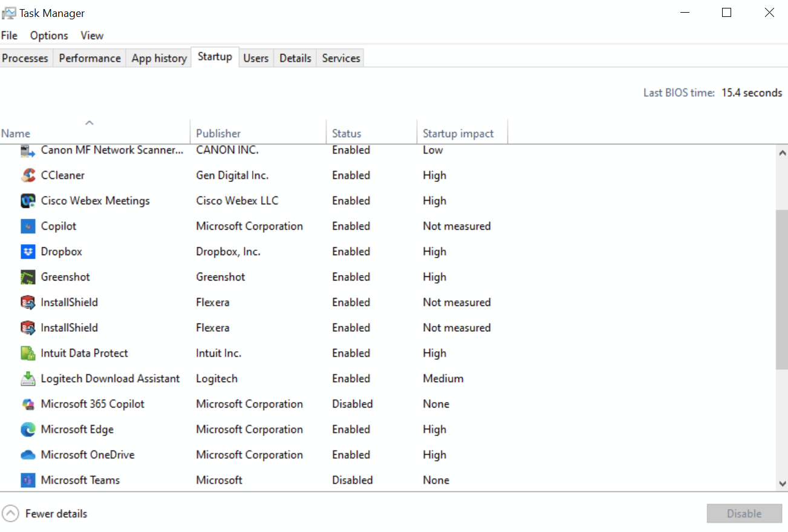Click the scrollbar down arrow

(x=782, y=483)
